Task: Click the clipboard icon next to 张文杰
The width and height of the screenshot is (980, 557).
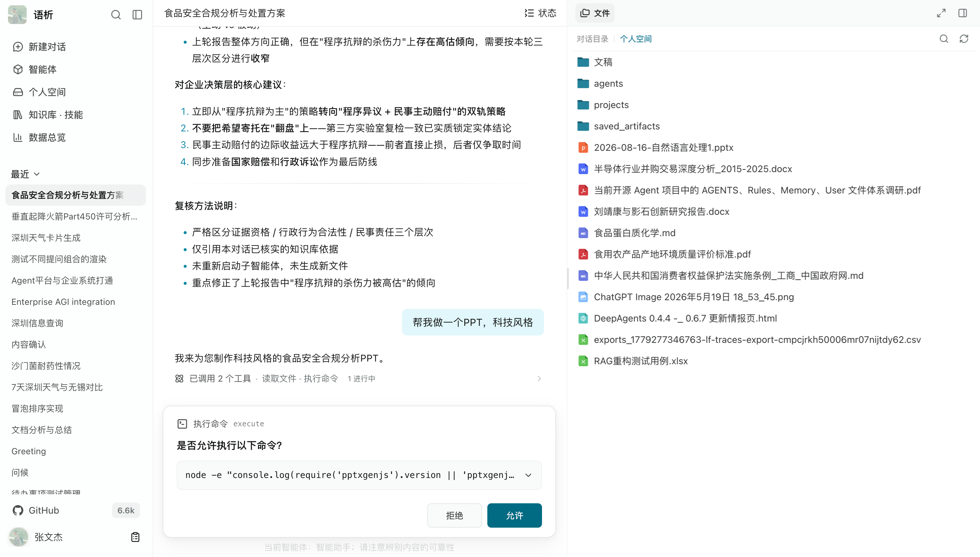Action: tap(135, 537)
